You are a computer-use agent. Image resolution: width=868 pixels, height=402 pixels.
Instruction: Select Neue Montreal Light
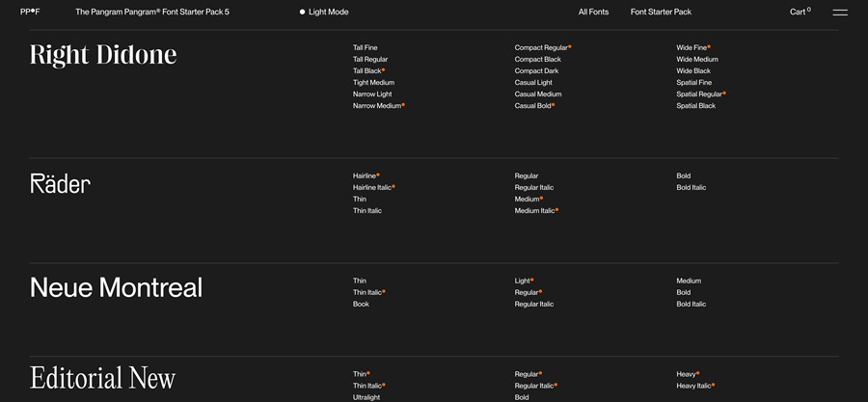[524, 281]
